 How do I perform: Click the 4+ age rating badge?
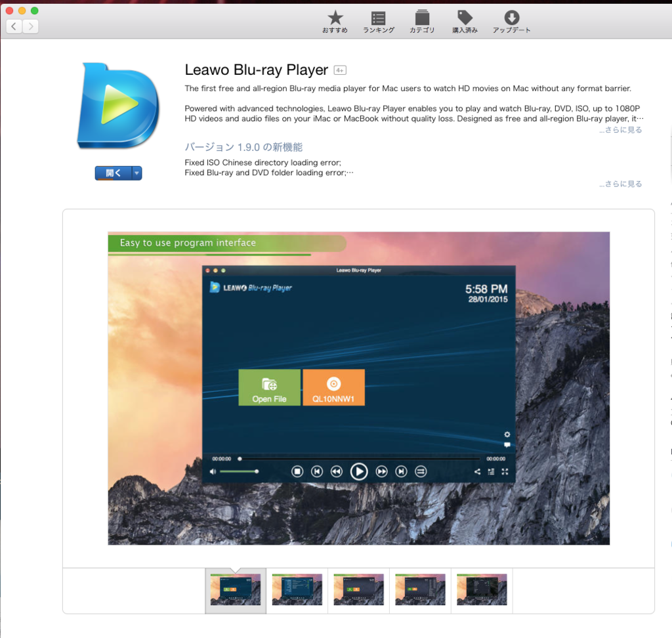click(340, 70)
